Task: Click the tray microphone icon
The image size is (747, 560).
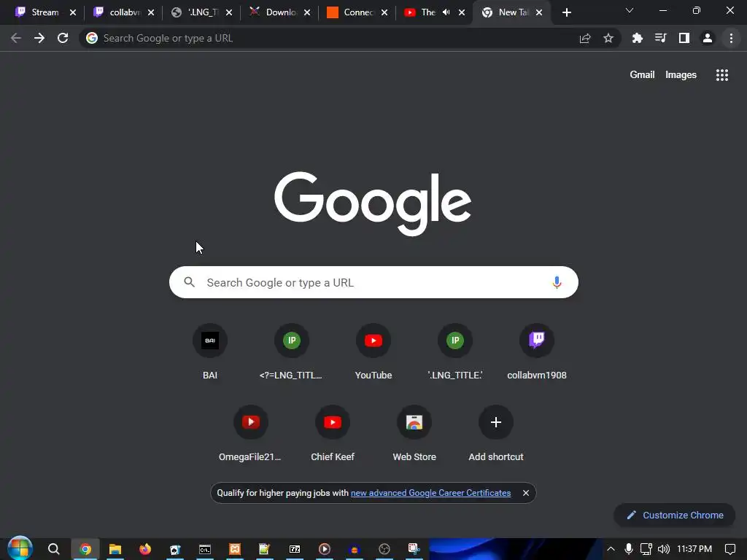Action: click(629, 549)
